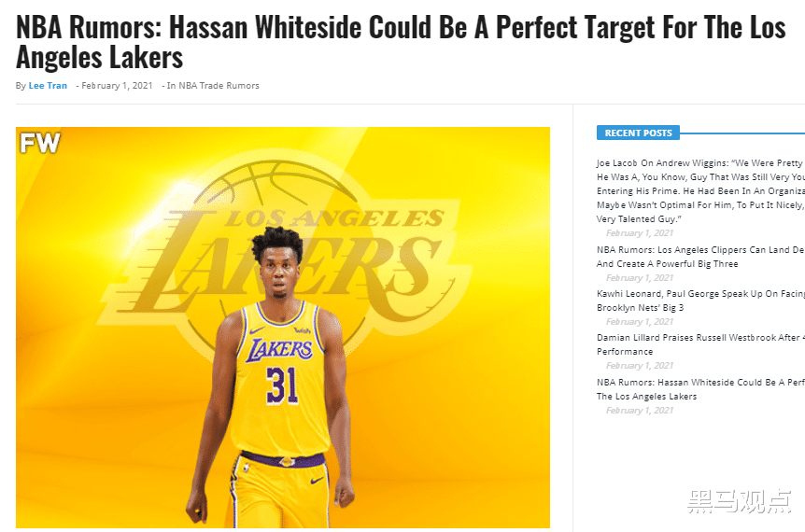Open Damian Lillard Praises Russell Westbrook post
Image resolution: width=805 pixels, height=532 pixels.
tap(700, 344)
